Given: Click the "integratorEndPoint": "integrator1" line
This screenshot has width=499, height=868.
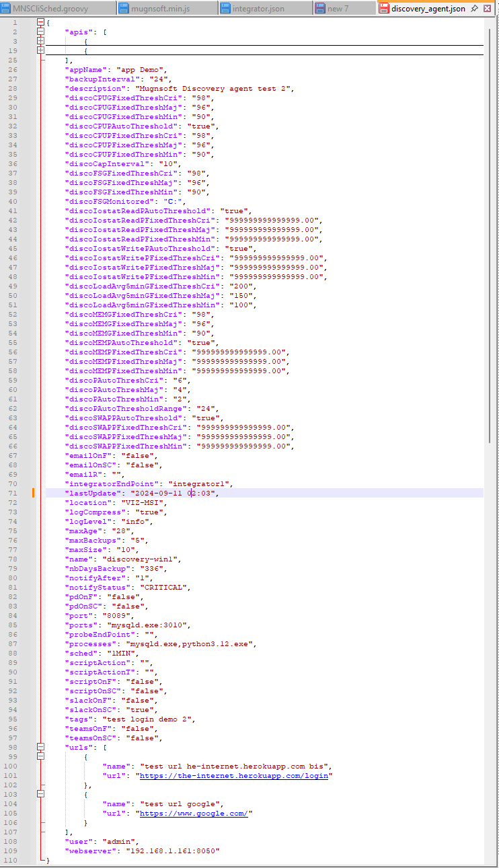Looking at the screenshot, I should click(149, 483).
